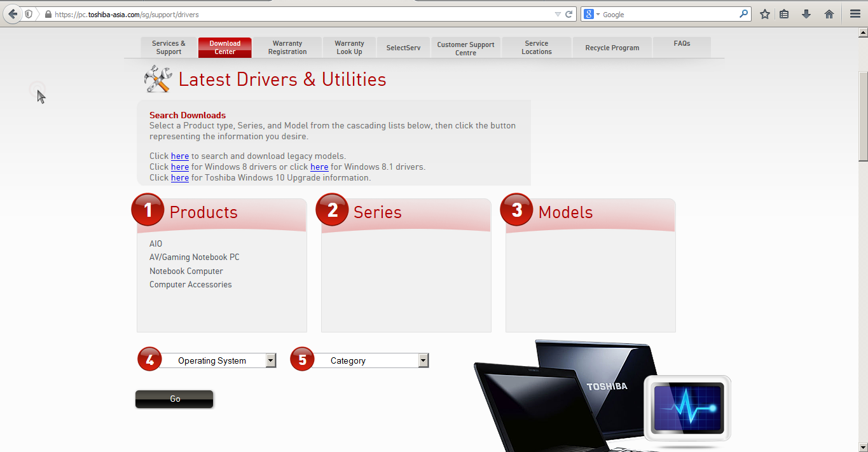Click 'here' link for Windows 10 Upgrade
The width and height of the screenshot is (868, 452).
[x=180, y=178]
